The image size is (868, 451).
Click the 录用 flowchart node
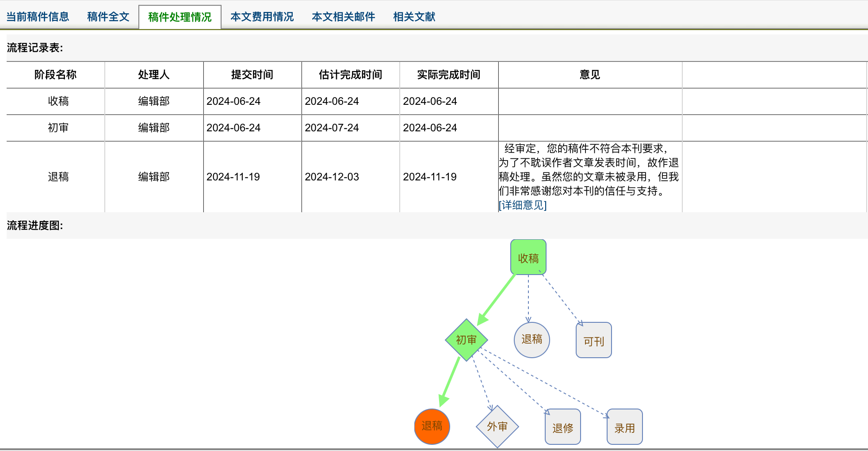(x=625, y=427)
